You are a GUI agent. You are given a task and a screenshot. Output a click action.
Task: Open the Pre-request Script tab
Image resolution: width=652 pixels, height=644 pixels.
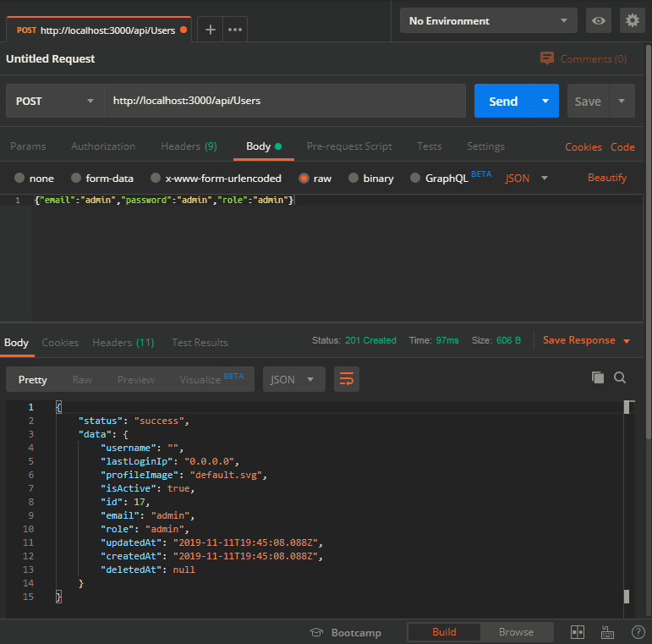coord(349,146)
